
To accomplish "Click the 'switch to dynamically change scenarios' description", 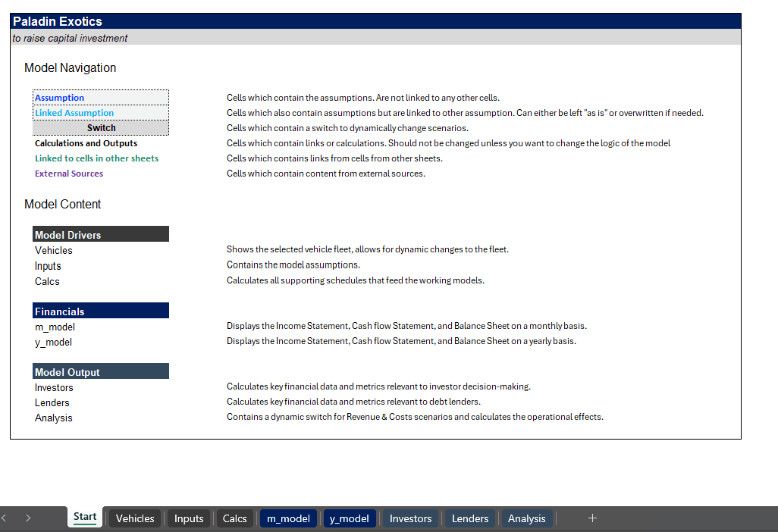I will pos(347,128).
